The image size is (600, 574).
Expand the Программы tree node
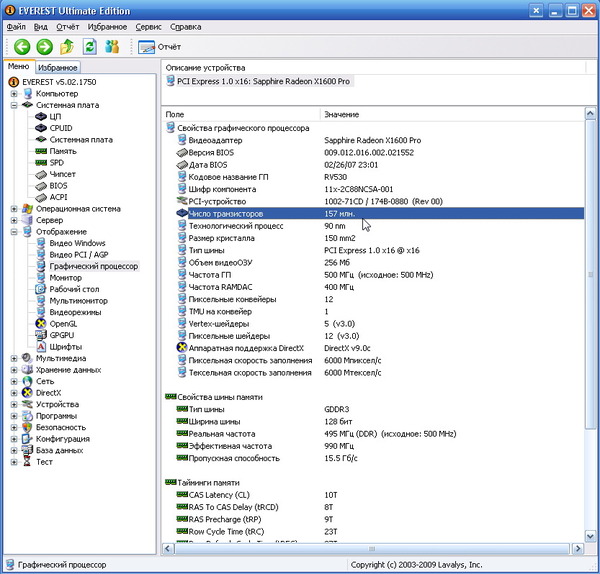point(14,416)
